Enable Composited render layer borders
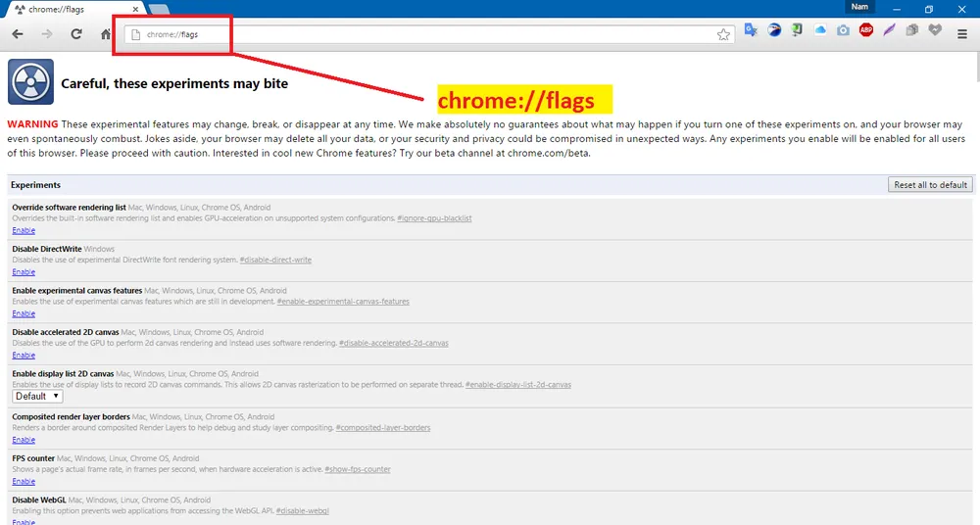This screenshot has width=980, height=525. [24, 440]
